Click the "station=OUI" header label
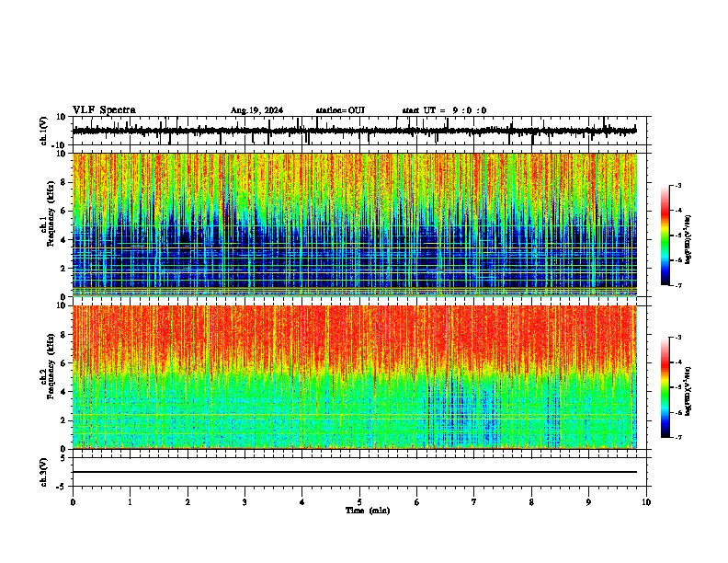The image size is (728, 563). pos(340,110)
